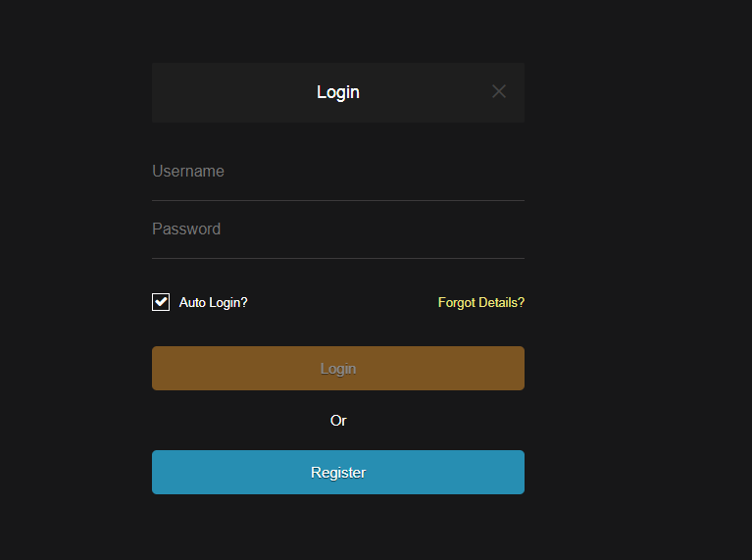The height and width of the screenshot is (560, 752).
Task: Click the blue Register button
Action: point(337,472)
